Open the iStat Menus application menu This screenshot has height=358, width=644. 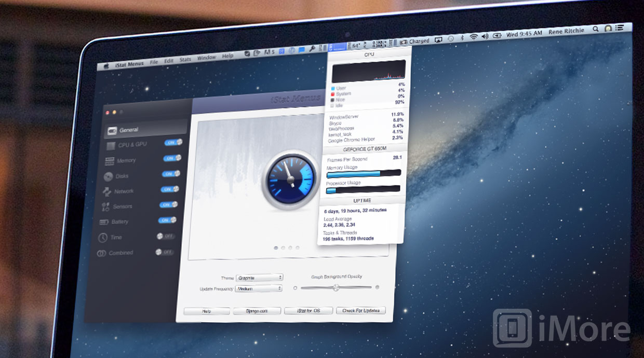click(129, 64)
